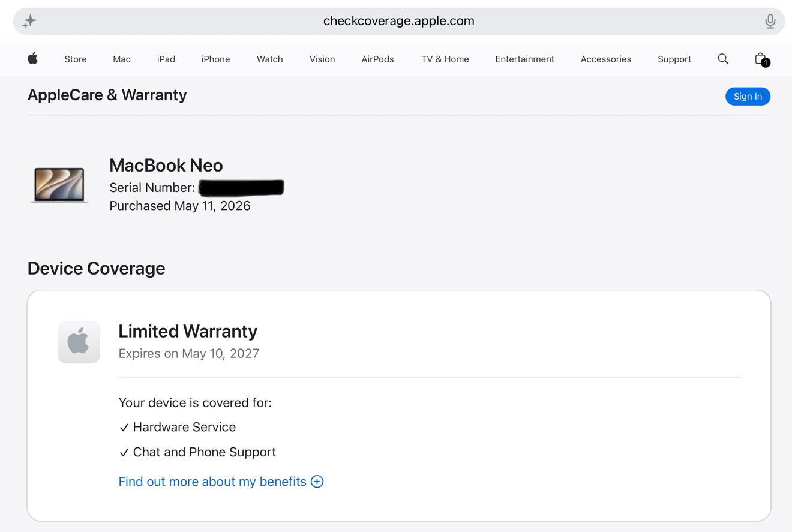This screenshot has width=792, height=532.
Task: Click the MacBook Neo device name
Action: 166,165
